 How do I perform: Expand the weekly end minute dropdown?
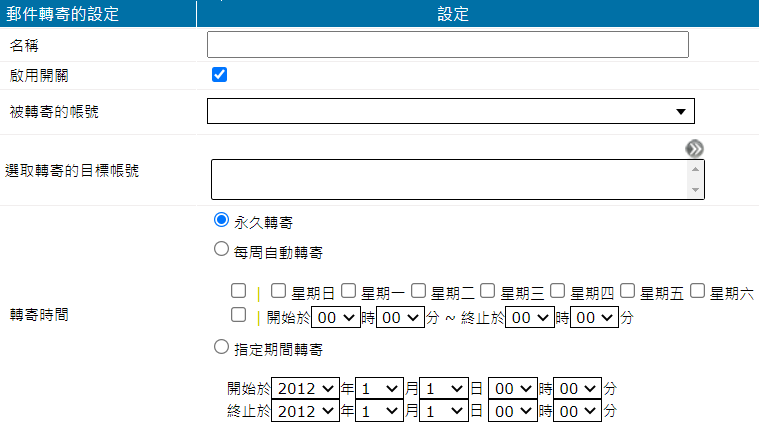pyautogui.click(x=594, y=317)
